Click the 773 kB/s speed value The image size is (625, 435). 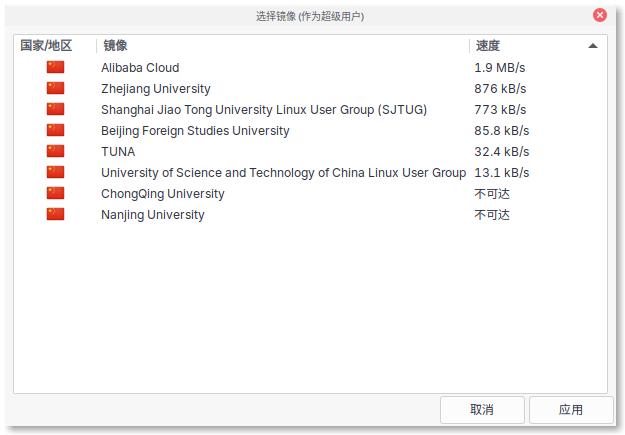tap(500, 110)
